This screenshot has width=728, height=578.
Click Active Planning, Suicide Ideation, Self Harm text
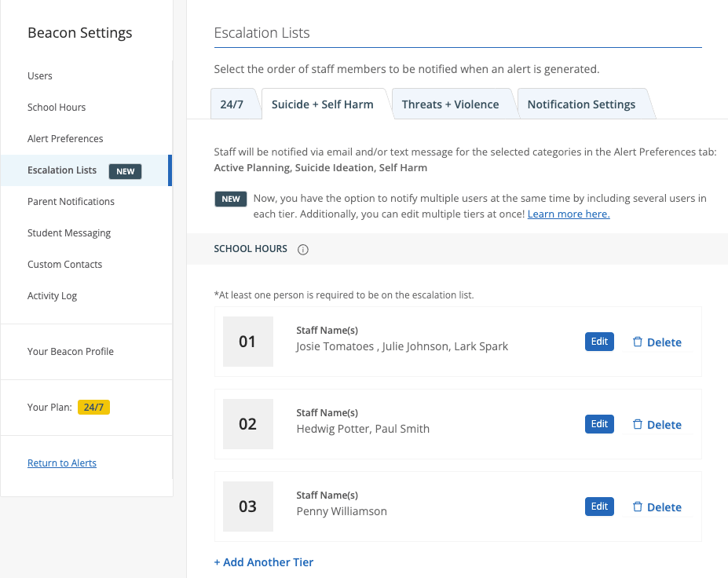(x=320, y=167)
